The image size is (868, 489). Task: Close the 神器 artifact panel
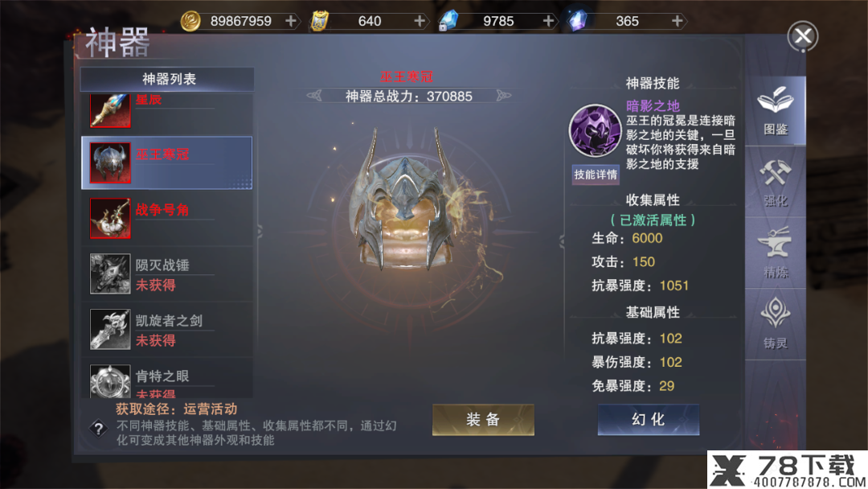[x=803, y=36]
